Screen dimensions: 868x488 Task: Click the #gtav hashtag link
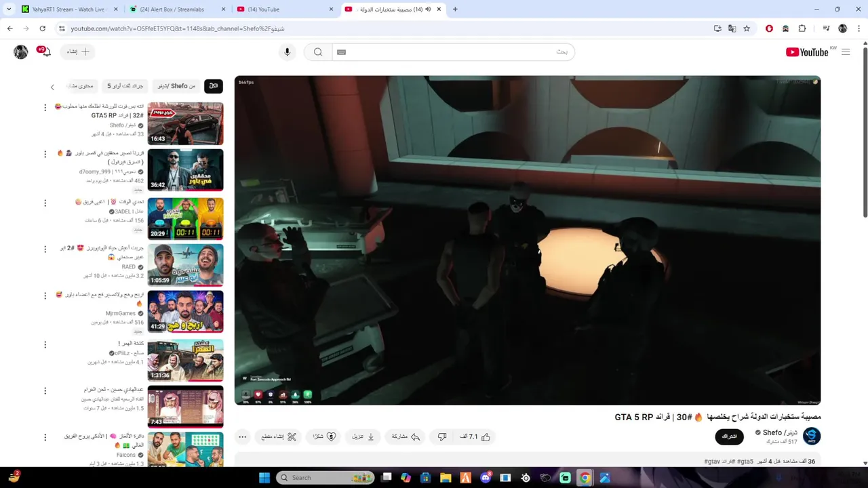click(x=712, y=462)
